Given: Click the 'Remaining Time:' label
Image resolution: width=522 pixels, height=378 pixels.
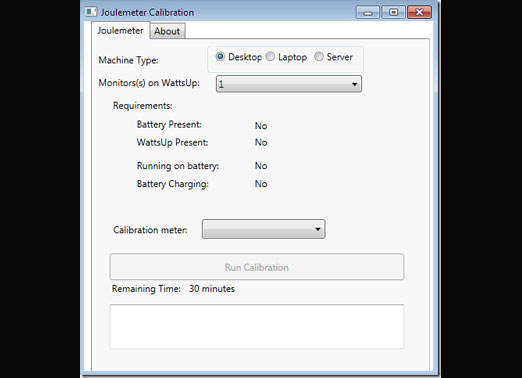Looking at the screenshot, I should (146, 289).
